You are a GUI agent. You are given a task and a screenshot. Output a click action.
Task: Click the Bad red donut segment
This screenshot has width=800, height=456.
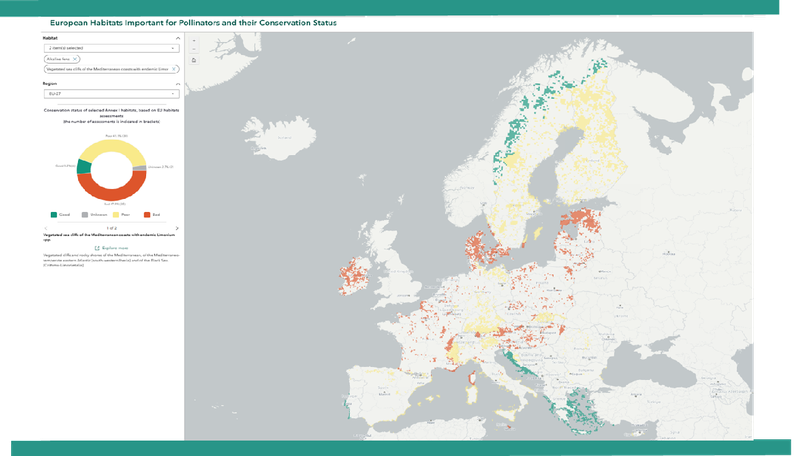click(110, 195)
